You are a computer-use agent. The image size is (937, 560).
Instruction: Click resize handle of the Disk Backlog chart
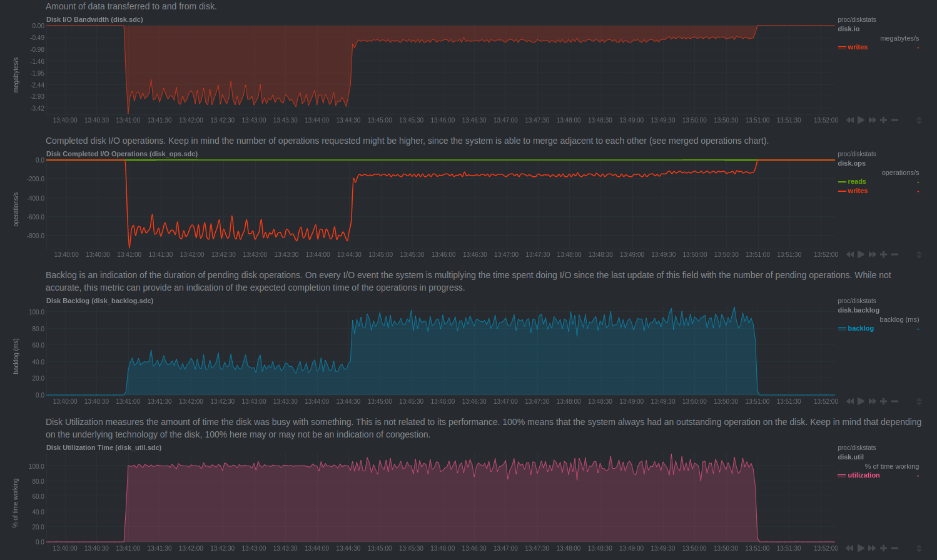pos(919,401)
